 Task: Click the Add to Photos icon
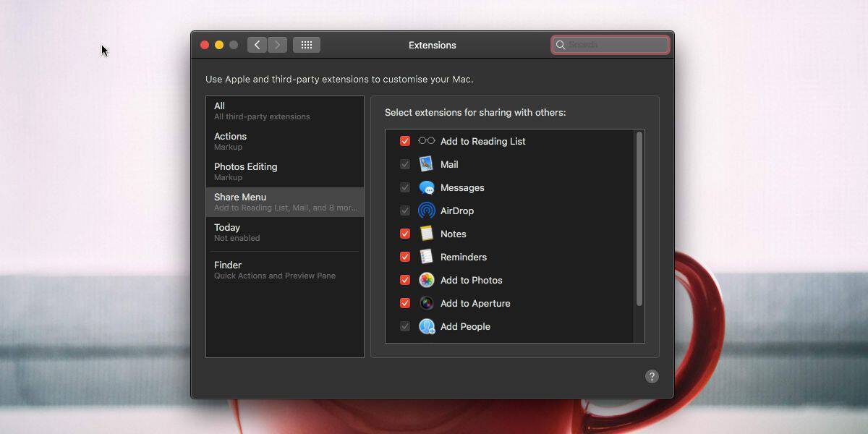(427, 280)
